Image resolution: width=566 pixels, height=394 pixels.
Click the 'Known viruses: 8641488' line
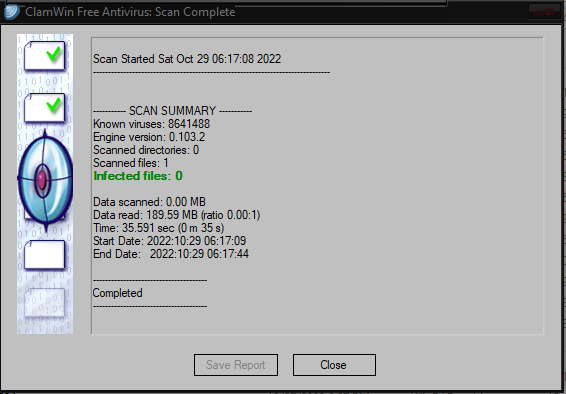click(151, 124)
